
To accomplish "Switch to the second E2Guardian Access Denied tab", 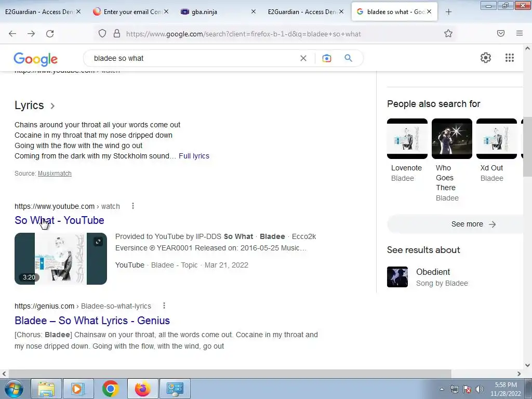I will (302, 12).
